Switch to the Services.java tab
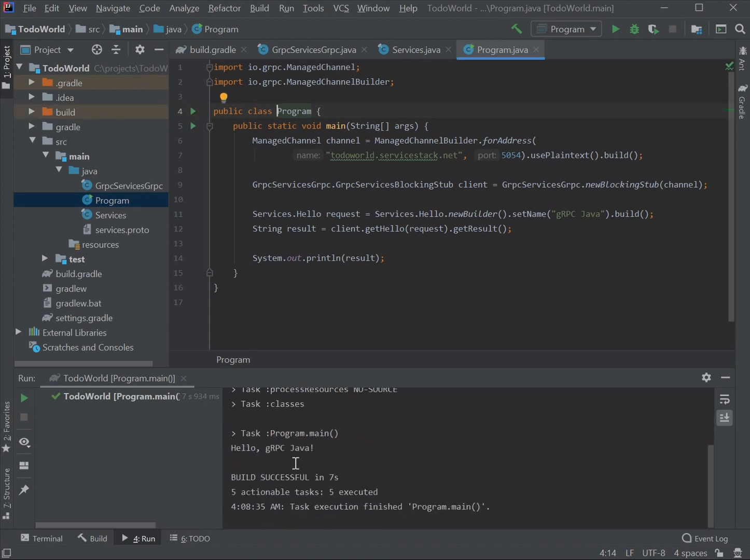750x560 pixels. click(x=415, y=49)
